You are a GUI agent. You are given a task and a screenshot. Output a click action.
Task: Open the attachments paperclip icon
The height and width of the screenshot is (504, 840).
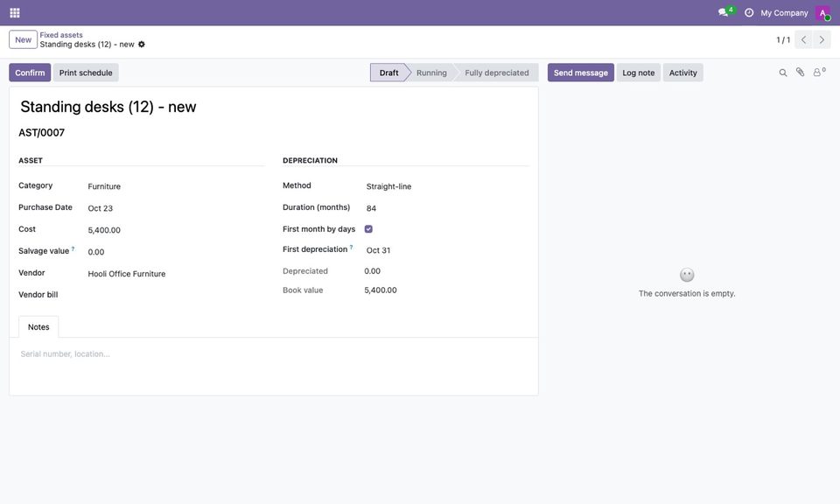click(x=800, y=73)
